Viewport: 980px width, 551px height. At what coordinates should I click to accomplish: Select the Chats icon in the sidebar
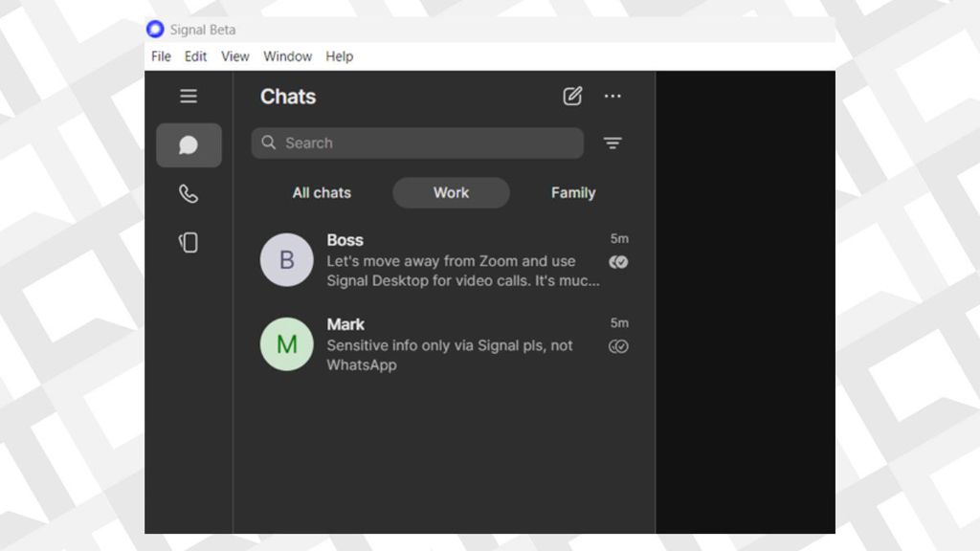pos(189,144)
